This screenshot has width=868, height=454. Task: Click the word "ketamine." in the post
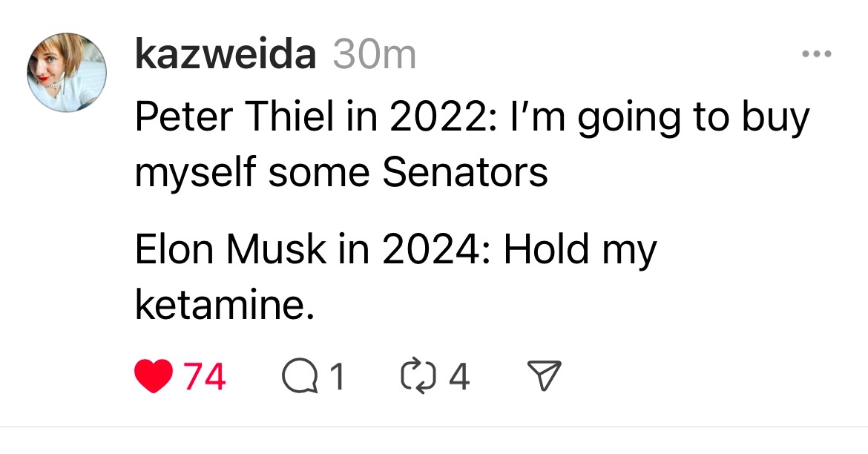[220, 304]
